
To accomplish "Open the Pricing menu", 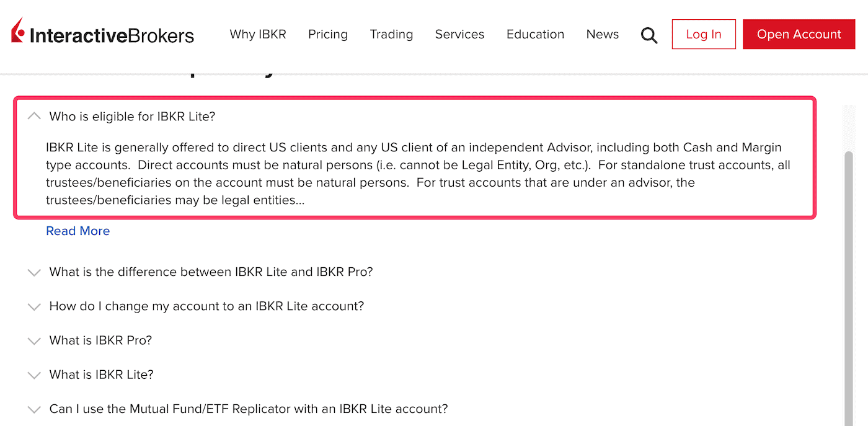I will pos(328,34).
